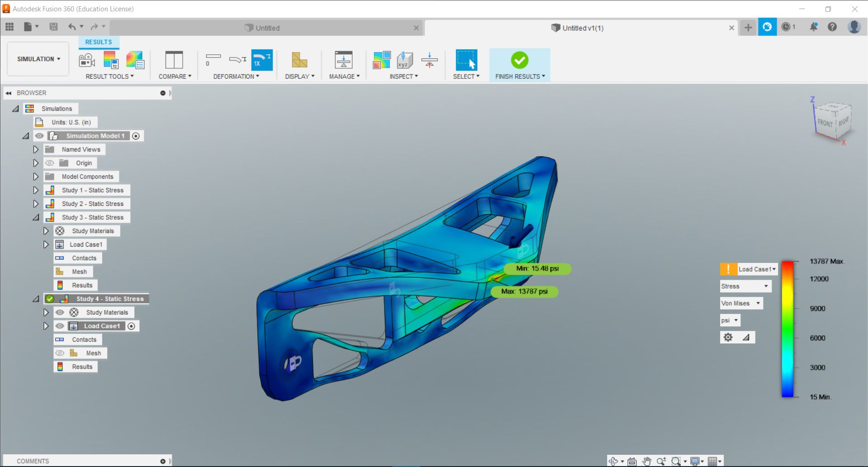Click the FRONT face of the view cube
The height and width of the screenshot is (467, 868).
tap(825, 123)
